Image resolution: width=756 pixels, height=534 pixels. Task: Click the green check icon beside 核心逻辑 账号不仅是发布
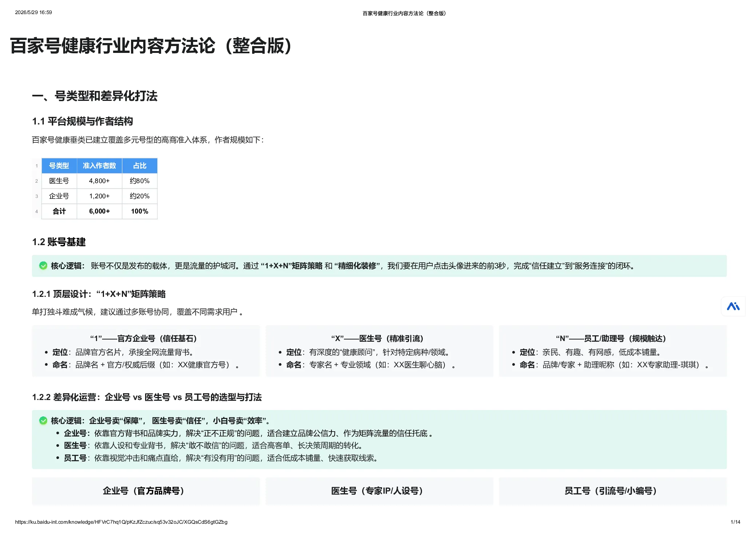coord(43,266)
